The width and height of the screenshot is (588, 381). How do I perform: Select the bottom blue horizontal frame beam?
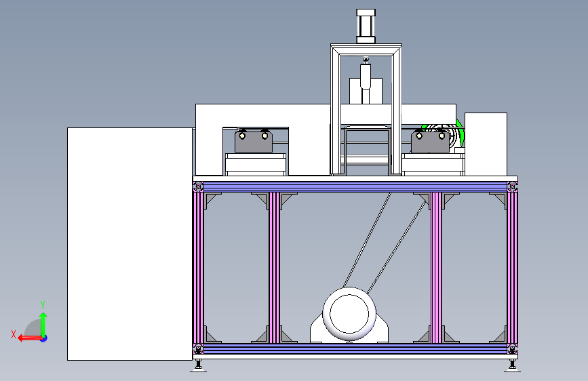[355, 348]
